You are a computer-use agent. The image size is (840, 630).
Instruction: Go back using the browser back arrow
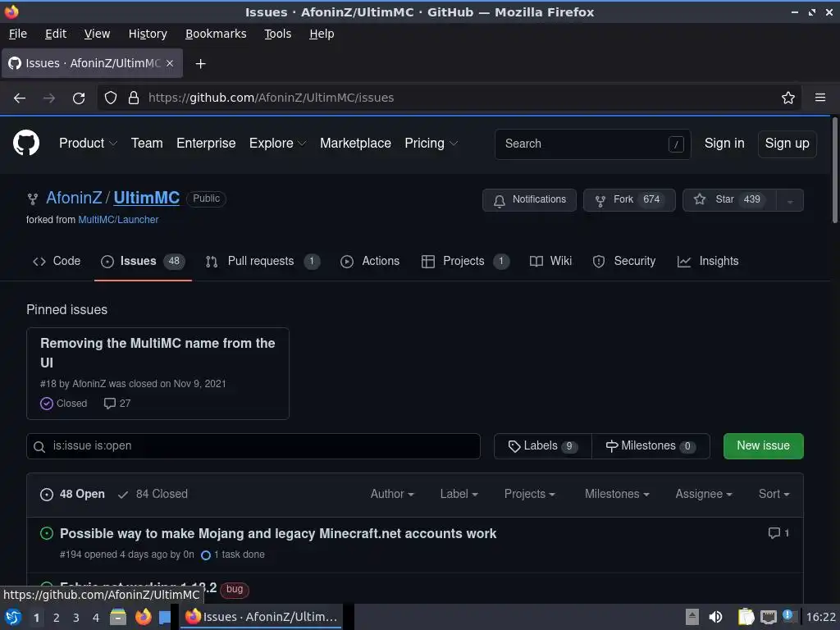coord(20,98)
